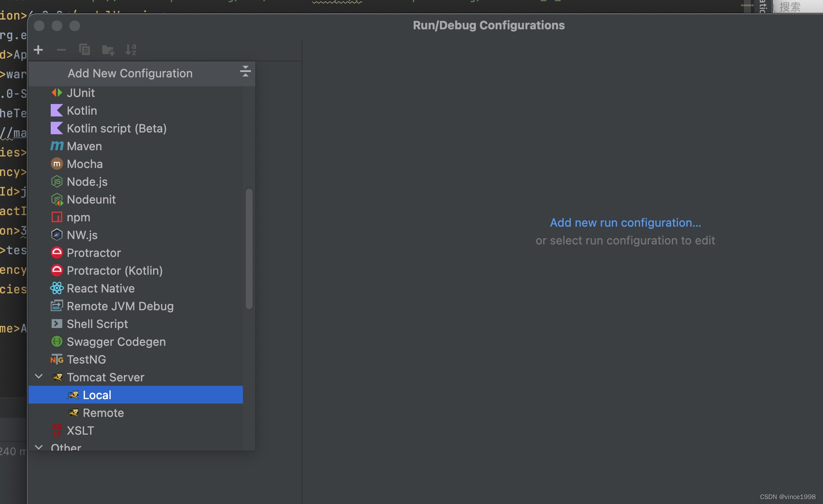Click the Swagger Codegen entry text
Screen dimensions: 823x504
coord(116,341)
